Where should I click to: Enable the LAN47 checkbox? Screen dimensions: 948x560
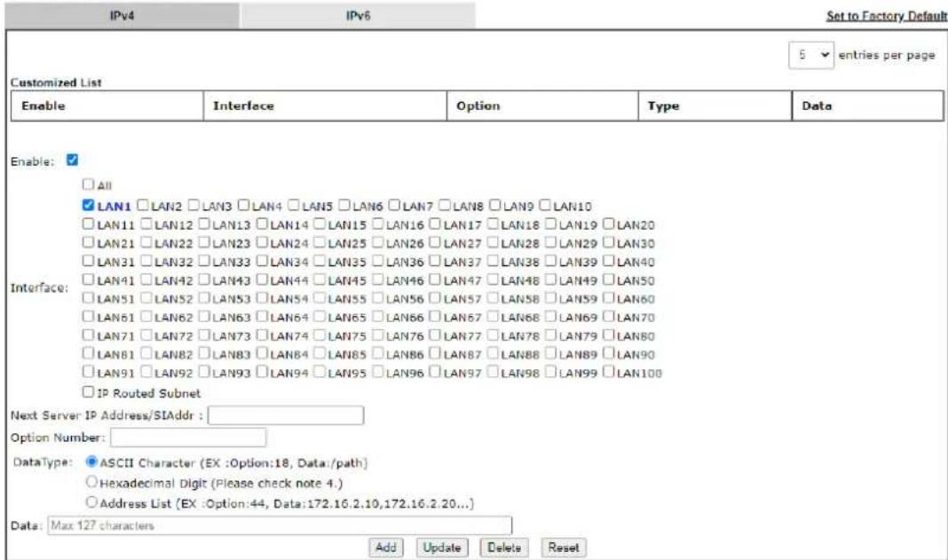point(435,280)
